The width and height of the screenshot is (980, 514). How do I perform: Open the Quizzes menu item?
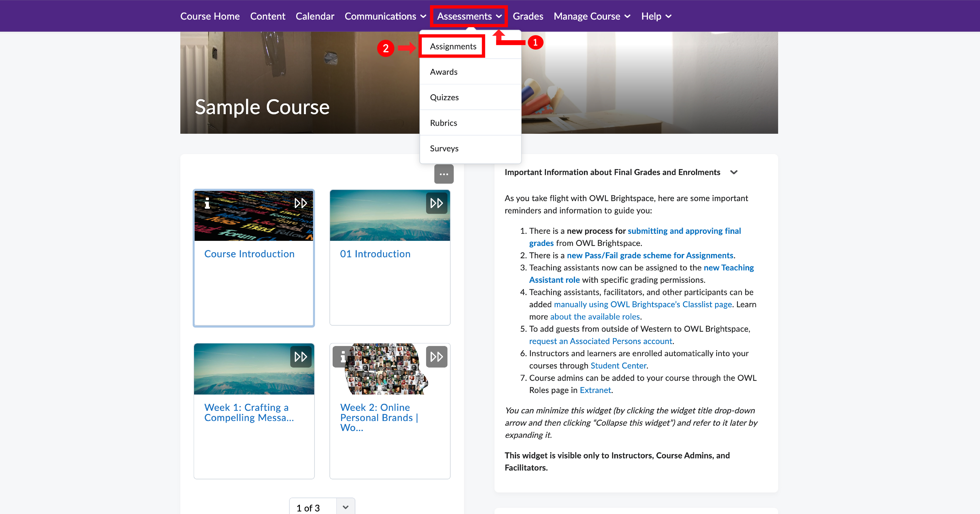444,97
